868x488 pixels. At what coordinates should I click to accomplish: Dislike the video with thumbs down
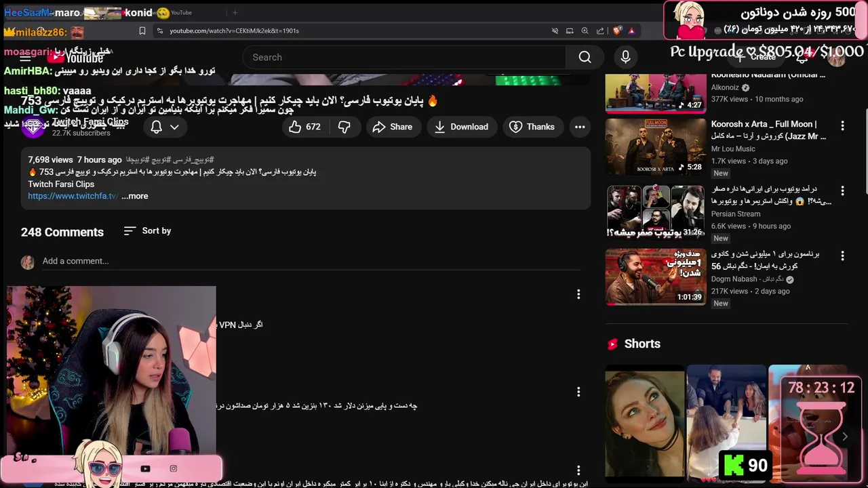344,127
